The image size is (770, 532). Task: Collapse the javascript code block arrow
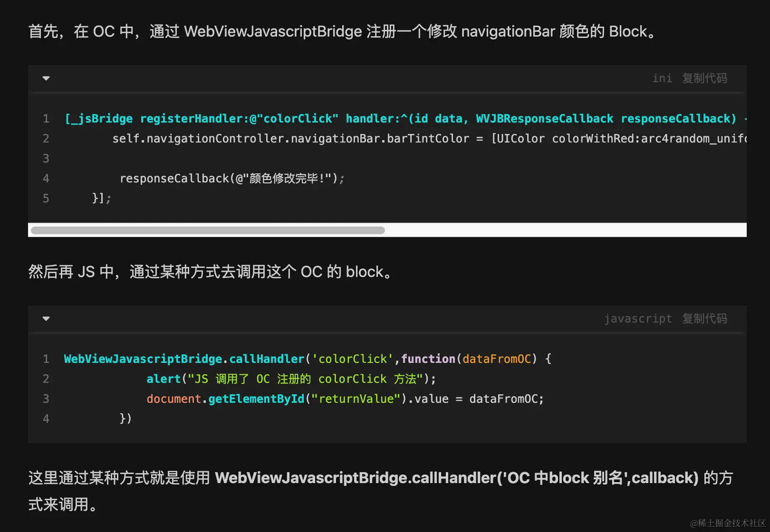tap(46, 319)
